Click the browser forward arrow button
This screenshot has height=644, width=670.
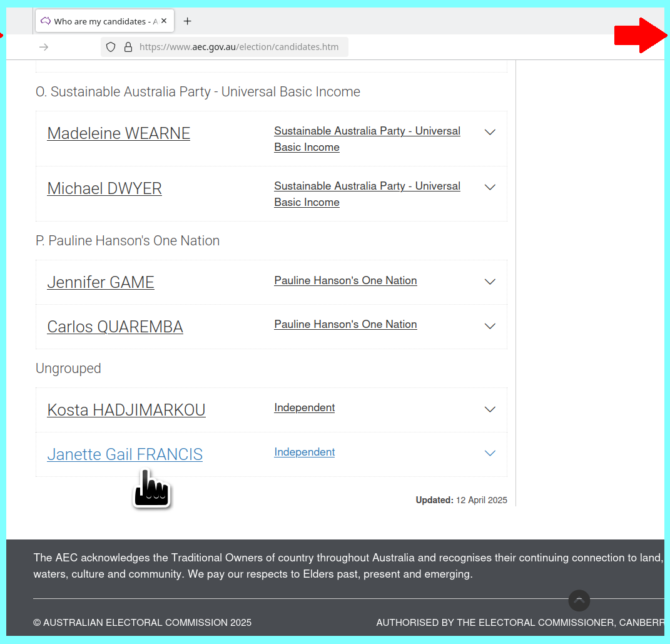coord(44,47)
